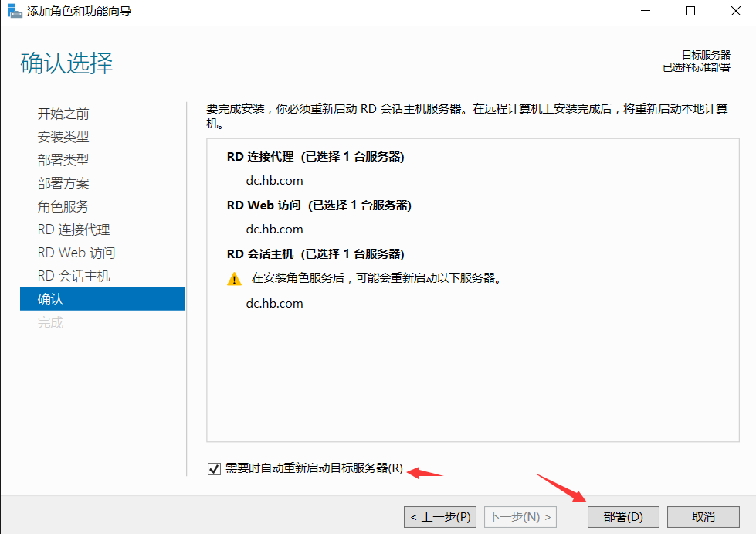Image resolution: width=756 pixels, height=534 pixels.
Task: Click the greyed 完成 step
Action: pyautogui.click(x=50, y=322)
